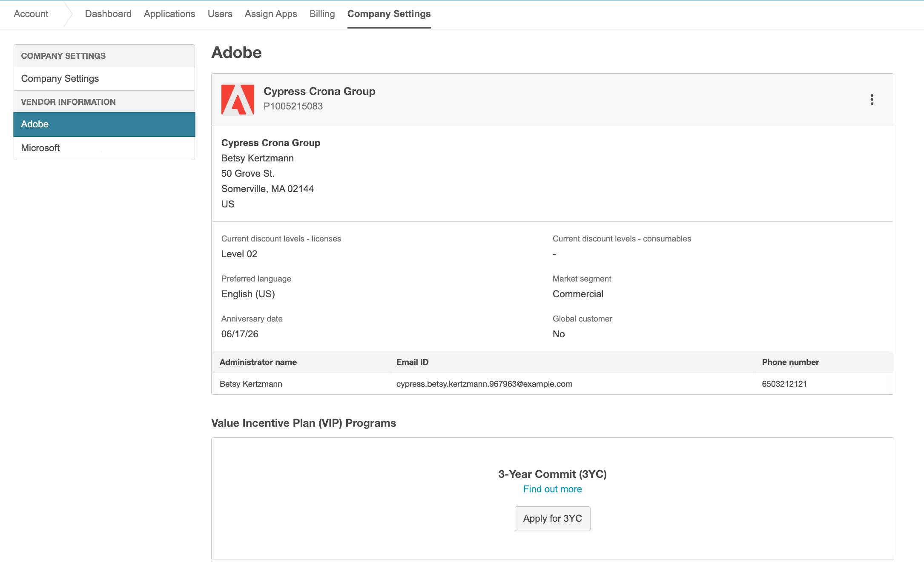Click the Administrator name column header

point(258,362)
